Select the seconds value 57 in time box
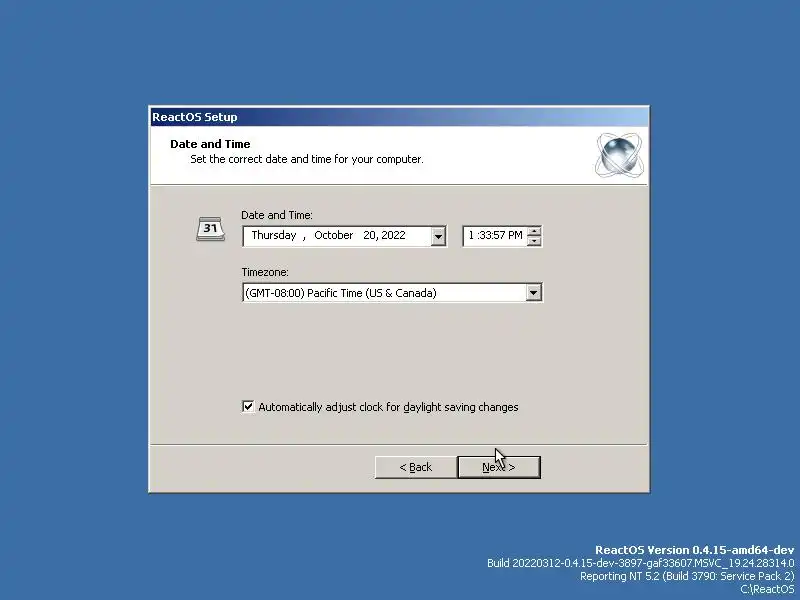 click(498, 235)
